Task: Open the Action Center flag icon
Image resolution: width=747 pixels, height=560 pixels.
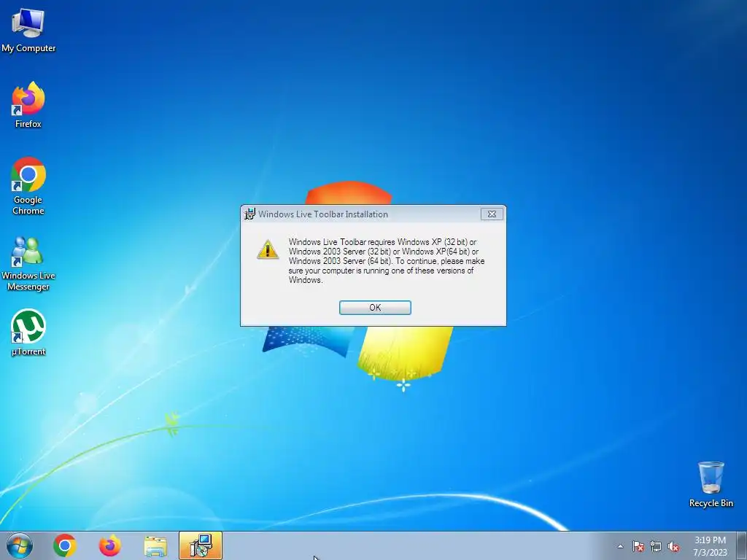Action: pos(638,547)
